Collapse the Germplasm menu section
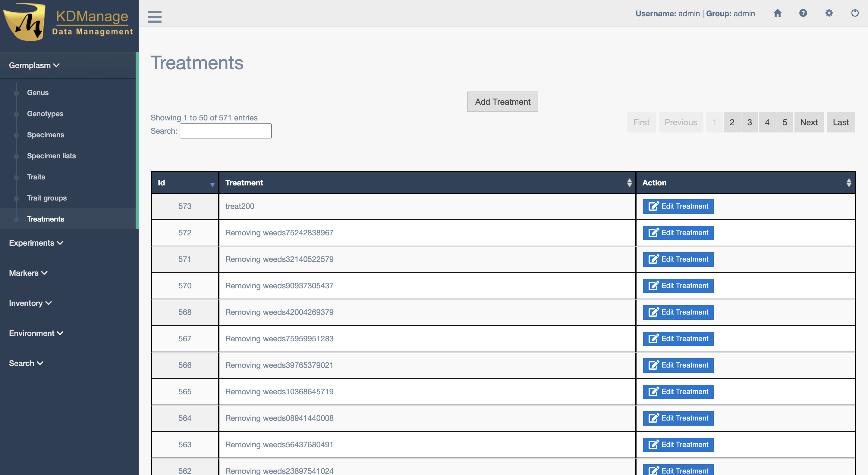This screenshot has height=475, width=868. 34,65
